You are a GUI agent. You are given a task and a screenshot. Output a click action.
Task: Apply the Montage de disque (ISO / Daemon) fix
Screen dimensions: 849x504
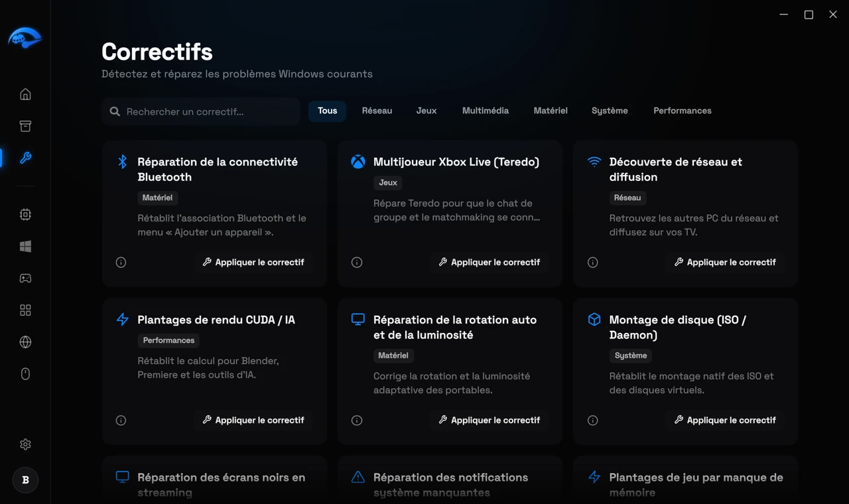click(x=725, y=420)
